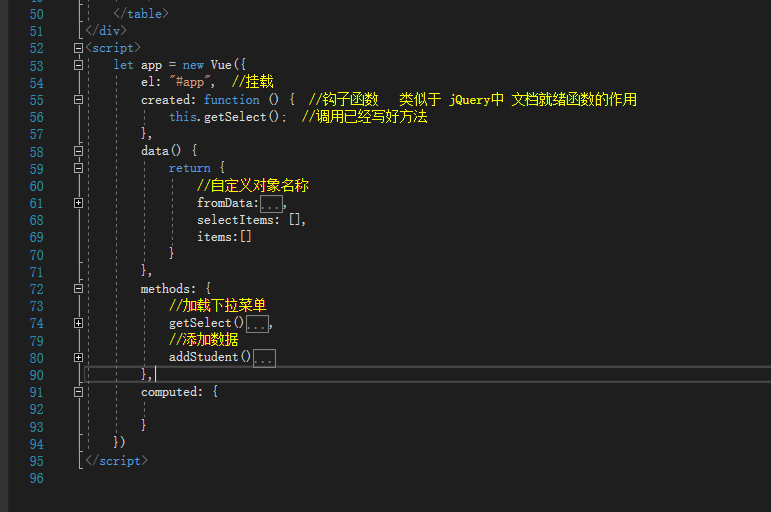Expand the collapsed fromData region on line 61
The width and height of the screenshot is (771, 512).
tap(78, 203)
